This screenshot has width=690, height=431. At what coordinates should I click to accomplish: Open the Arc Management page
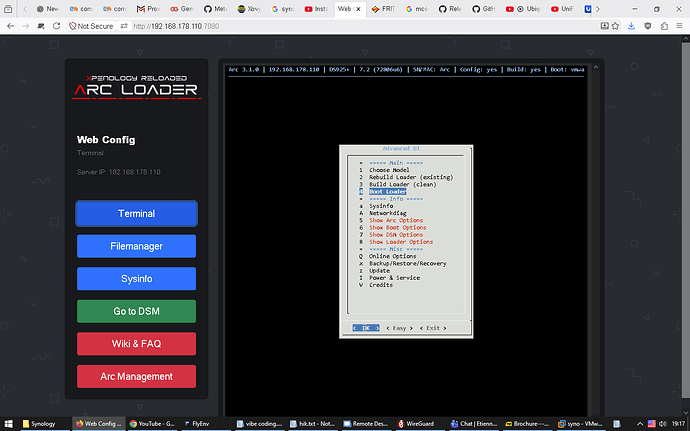click(136, 376)
